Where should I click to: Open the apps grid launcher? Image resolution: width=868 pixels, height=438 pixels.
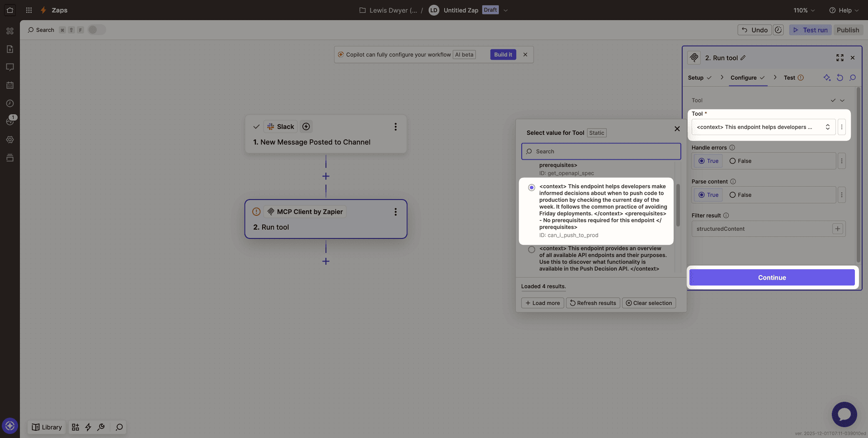point(29,10)
